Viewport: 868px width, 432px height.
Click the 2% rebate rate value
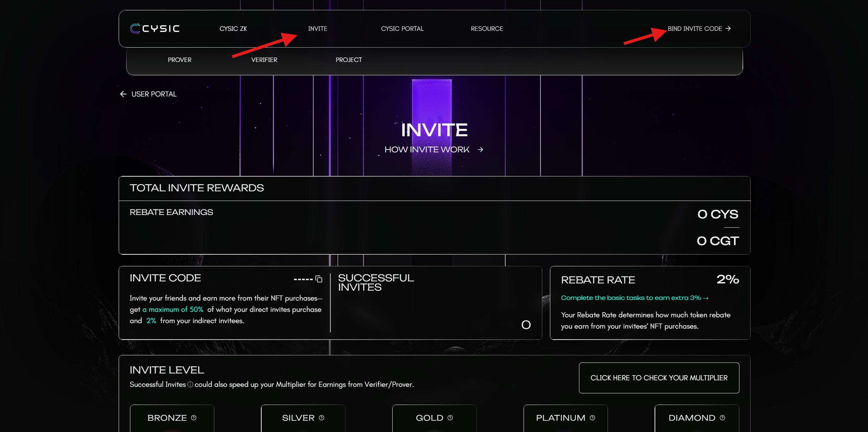point(728,279)
